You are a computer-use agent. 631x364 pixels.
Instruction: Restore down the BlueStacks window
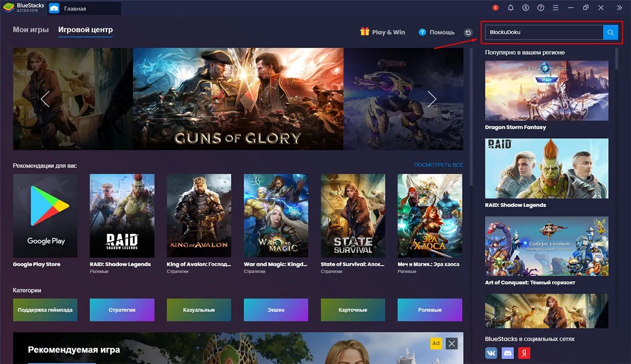(586, 8)
